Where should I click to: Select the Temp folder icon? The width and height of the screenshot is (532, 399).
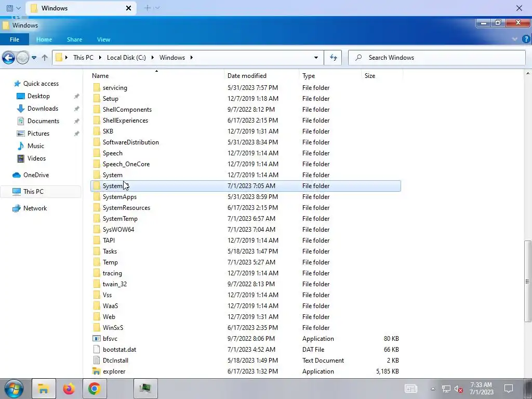point(97,262)
